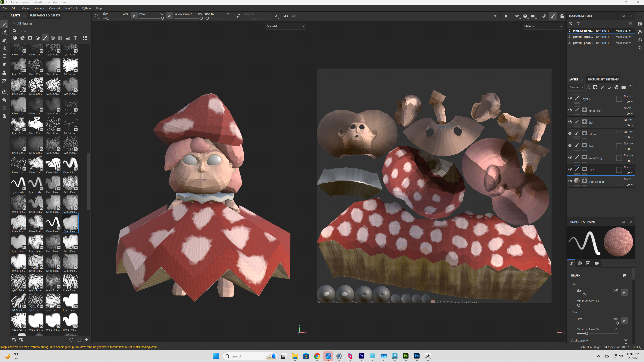Image resolution: width=644 pixels, height=362 pixels.
Task: Expand the All libraries tree
Action: pyautogui.click(x=14, y=24)
